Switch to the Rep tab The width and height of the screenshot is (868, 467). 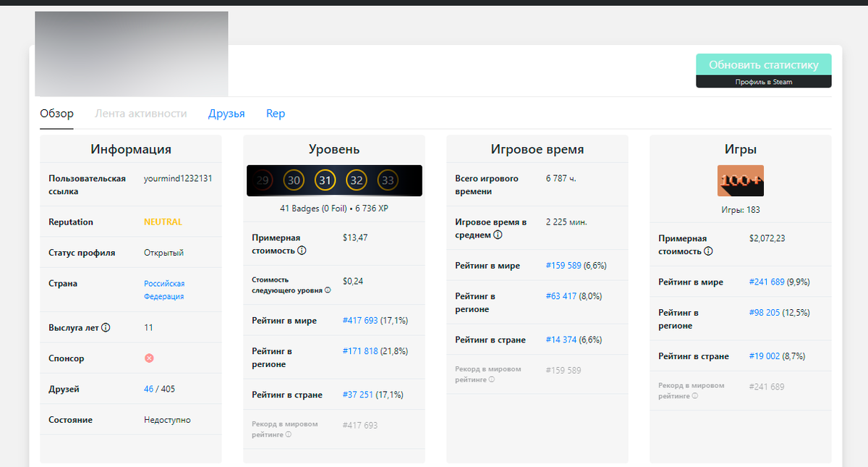point(276,113)
